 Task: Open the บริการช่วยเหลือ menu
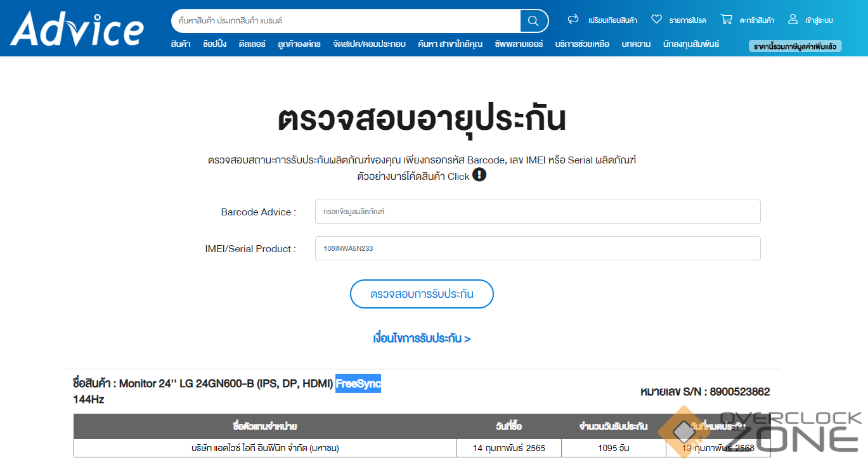[x=582, y=44]
